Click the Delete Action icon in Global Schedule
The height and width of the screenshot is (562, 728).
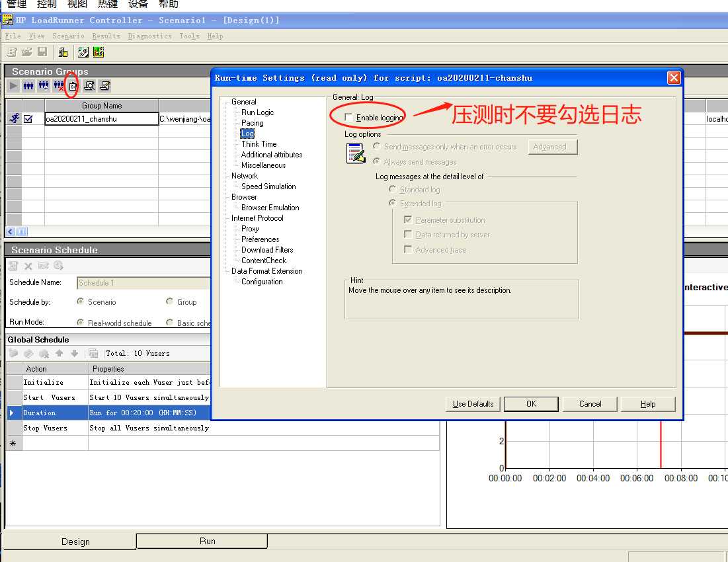click(x=44, y=353)
